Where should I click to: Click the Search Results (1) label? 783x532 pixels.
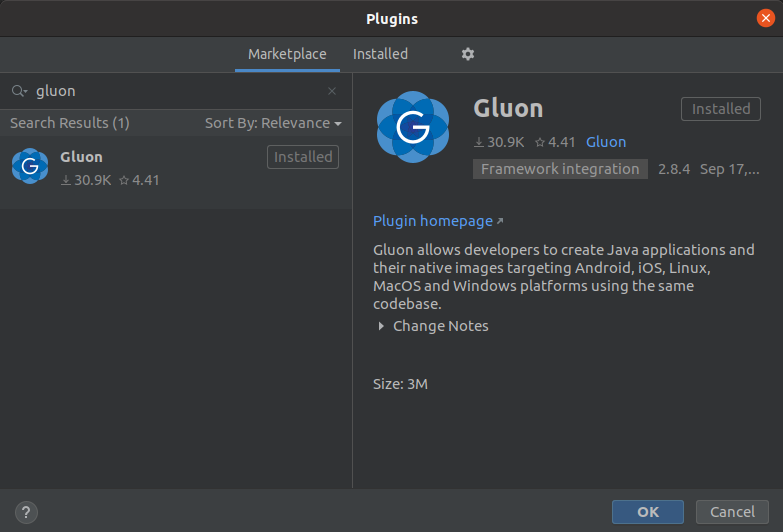pos(70,123)
